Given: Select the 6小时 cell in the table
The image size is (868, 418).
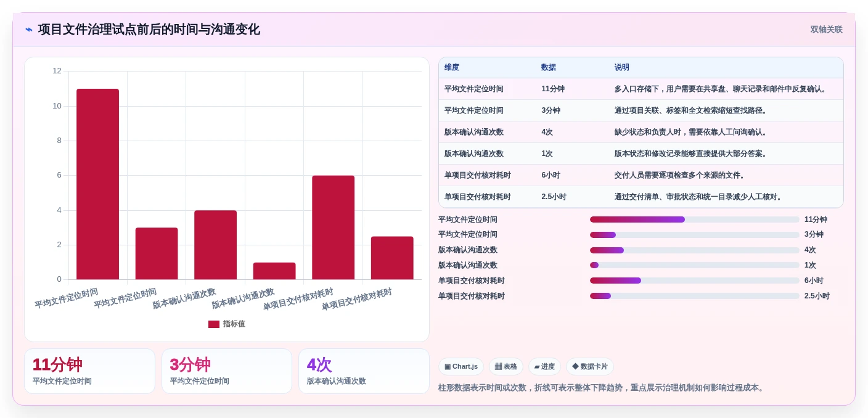Looking at the screenshot, I should pyautogui.click(x=551, y=175).
